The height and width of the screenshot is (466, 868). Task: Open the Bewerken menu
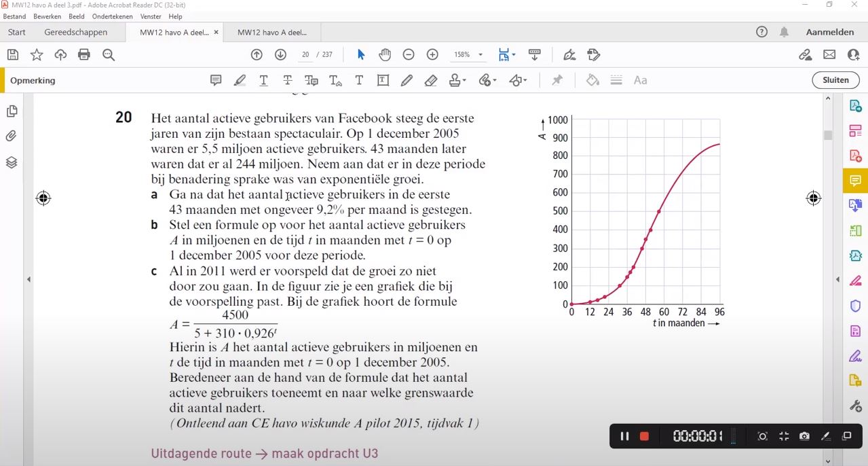(48, 16)
